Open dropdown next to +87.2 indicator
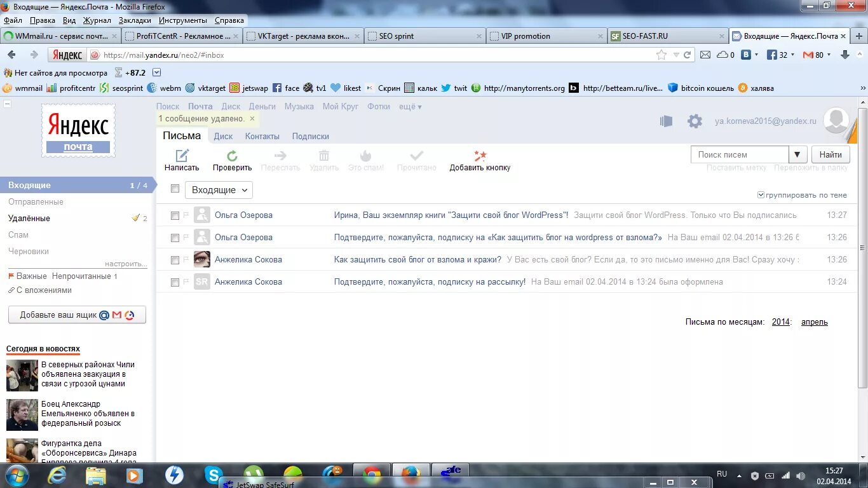Viewport: 868px width, 488px height. (x=157, y=72)
